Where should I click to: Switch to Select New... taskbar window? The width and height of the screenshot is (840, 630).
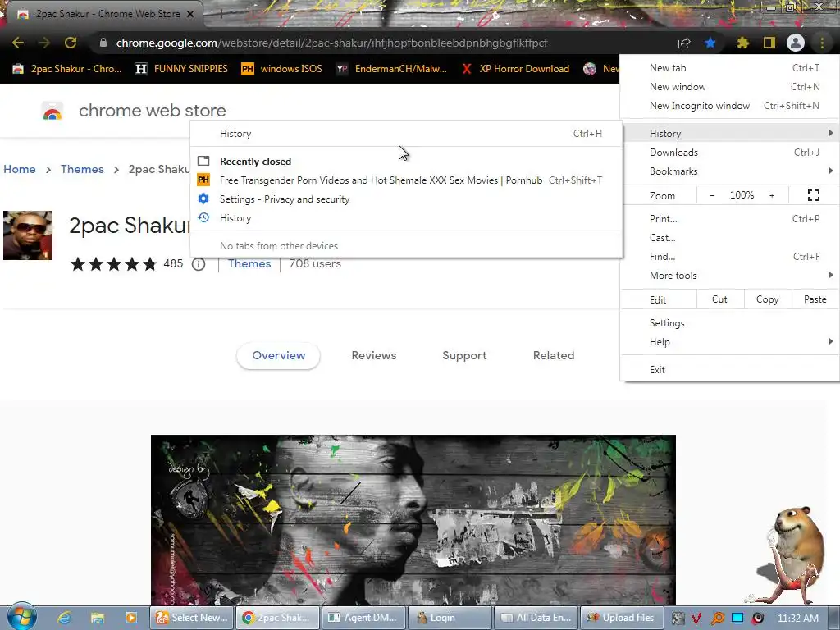pos(191,618)
